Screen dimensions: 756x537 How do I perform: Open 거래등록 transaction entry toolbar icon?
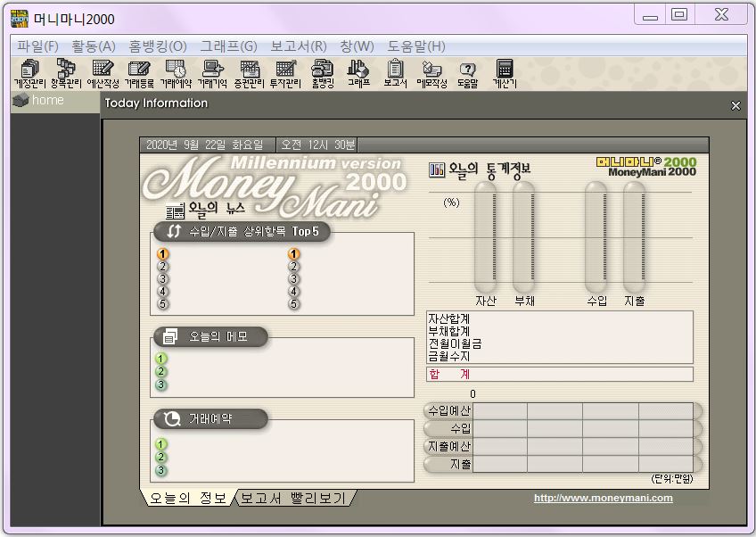coord(139,74)
